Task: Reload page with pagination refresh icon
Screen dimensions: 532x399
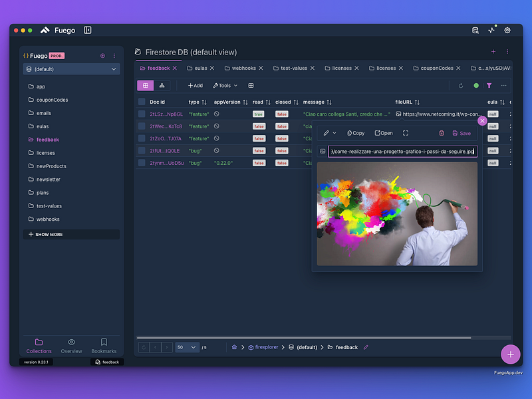Action: click(x=144, y=347)
